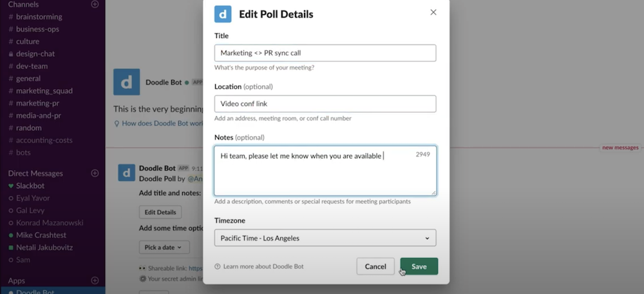
Task: Click the Apps section header
Action: (17, 281)
